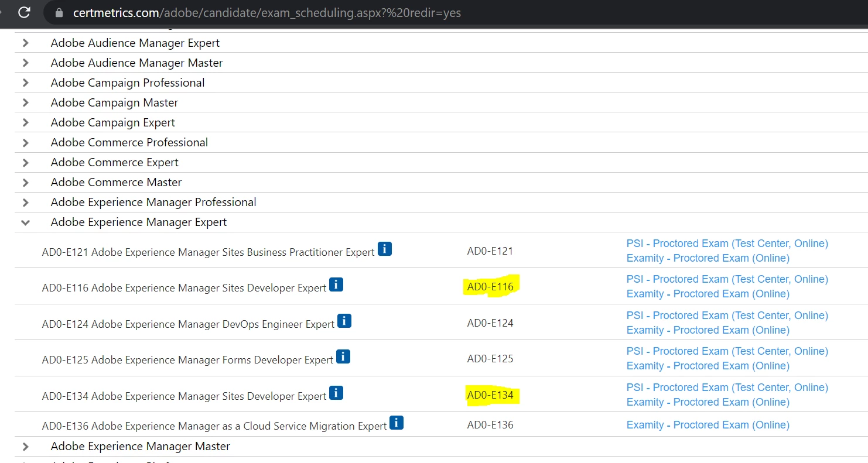This screenshot has height=463, width=868.
Task: Click the highlighted exam code AD0-E134
Action: [x=490, y=395]
